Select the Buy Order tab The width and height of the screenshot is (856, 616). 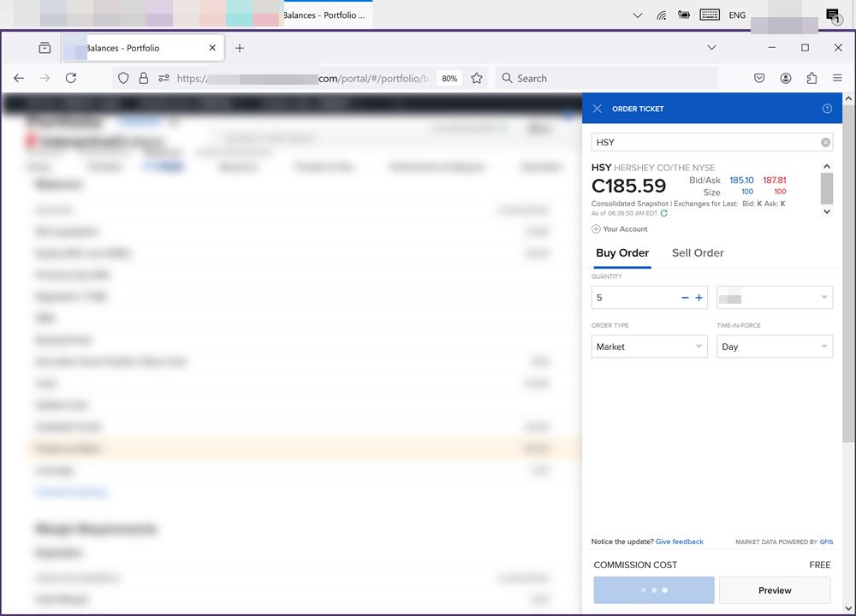click(x=622, y=252)
